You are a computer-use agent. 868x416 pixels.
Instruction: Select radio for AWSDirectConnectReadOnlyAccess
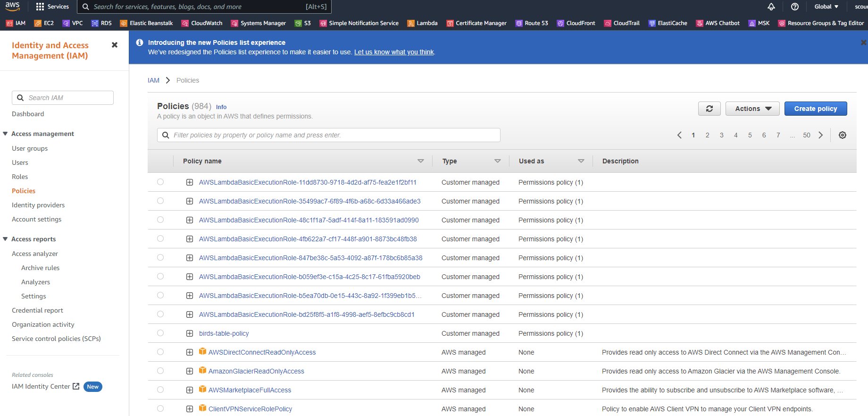click(x=160, y=352)
